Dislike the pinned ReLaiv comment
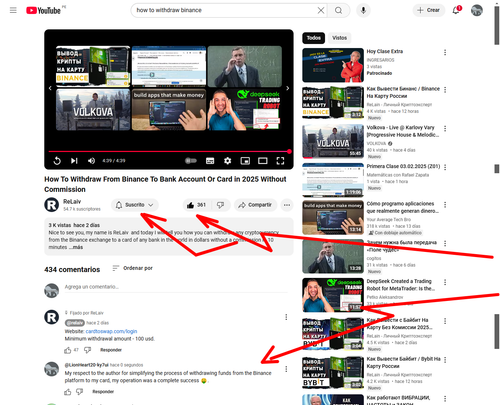 coord(87,350)
